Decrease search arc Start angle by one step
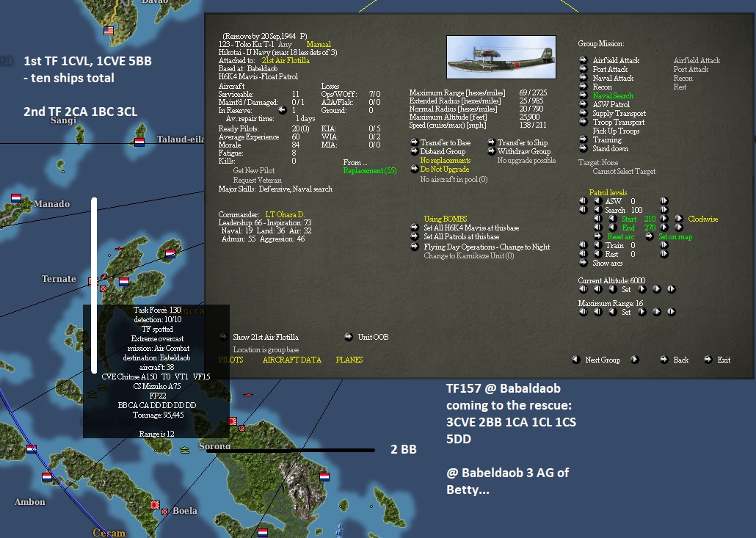The height and width of the screenshot is (538, 756). pyautogui.click(x=613, y=219)
